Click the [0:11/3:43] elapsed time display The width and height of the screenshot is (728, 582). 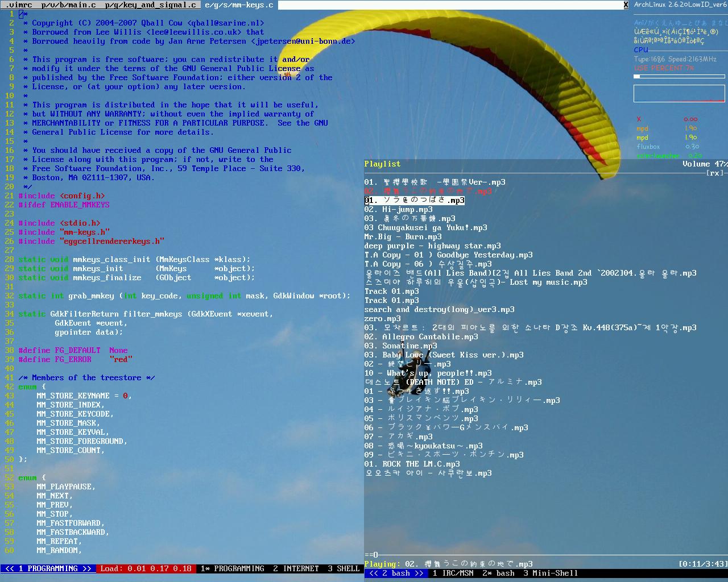click(703, 564)
